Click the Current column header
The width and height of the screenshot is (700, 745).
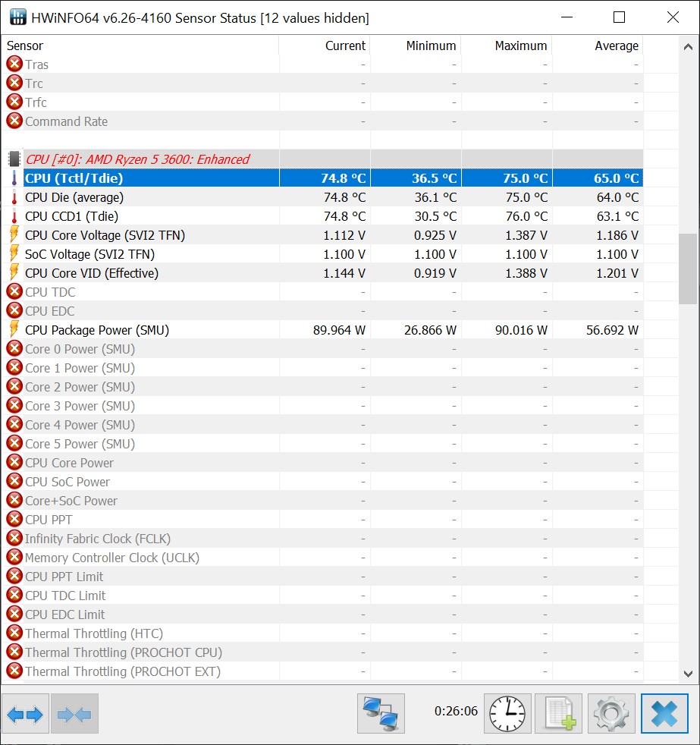pos(325,46)
